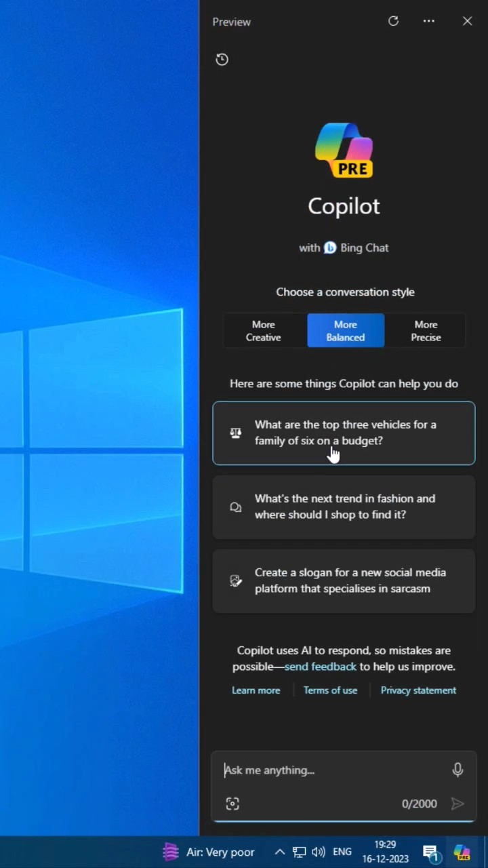This screenshot has width=488, height=868.
Task: Switch ENG input language indicator
Action: click(342, 852)
